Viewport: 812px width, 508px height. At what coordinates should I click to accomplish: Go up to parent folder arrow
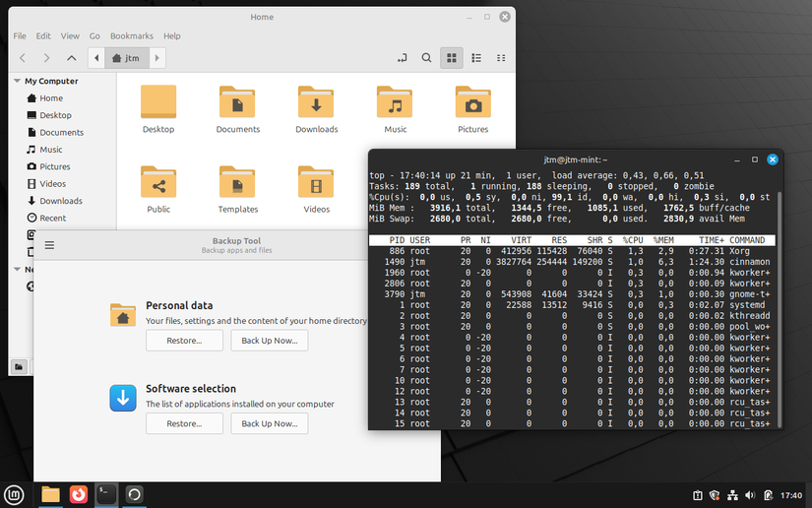coord(72,58)
